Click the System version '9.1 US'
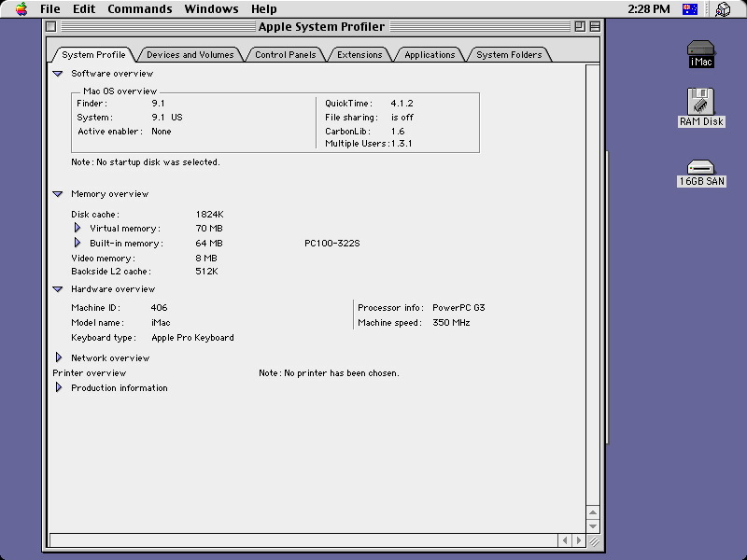The image size is (747, 560). click(x=167, y=118)
